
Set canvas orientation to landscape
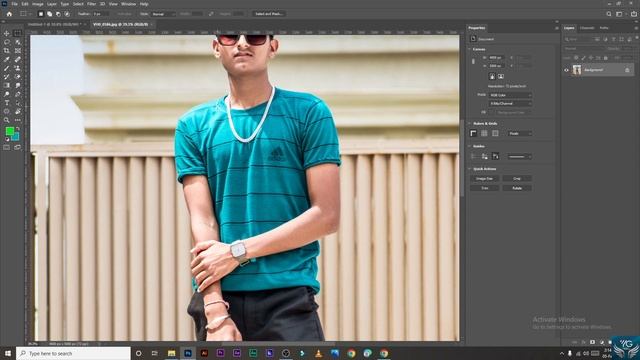pyautogui.click(x=501, y=76)
